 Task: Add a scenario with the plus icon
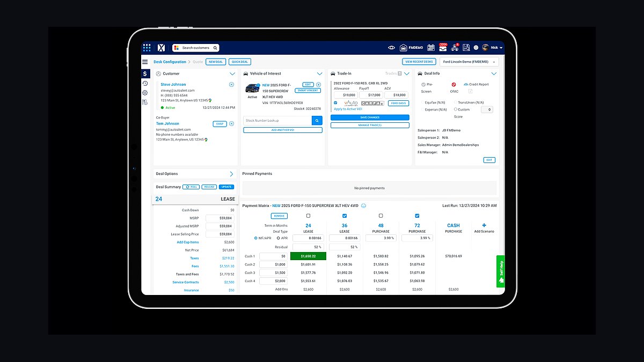[x=484, y=226]
